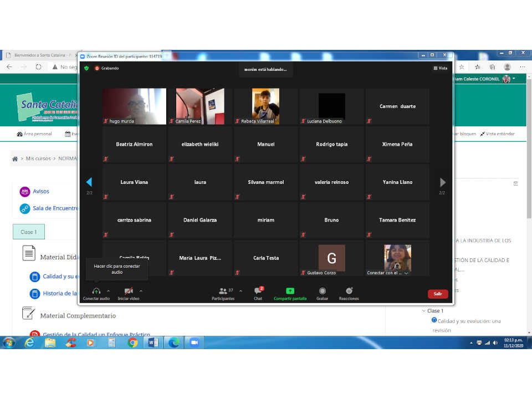Click the Carla Testa participant tile

(x=266, y=258)
